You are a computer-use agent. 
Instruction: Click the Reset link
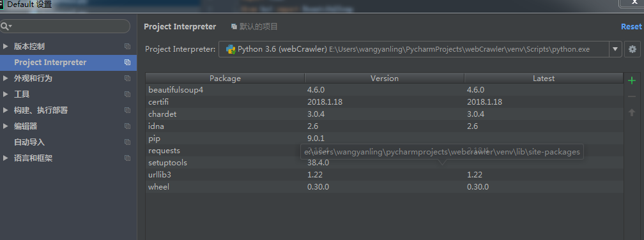(631, 27)
